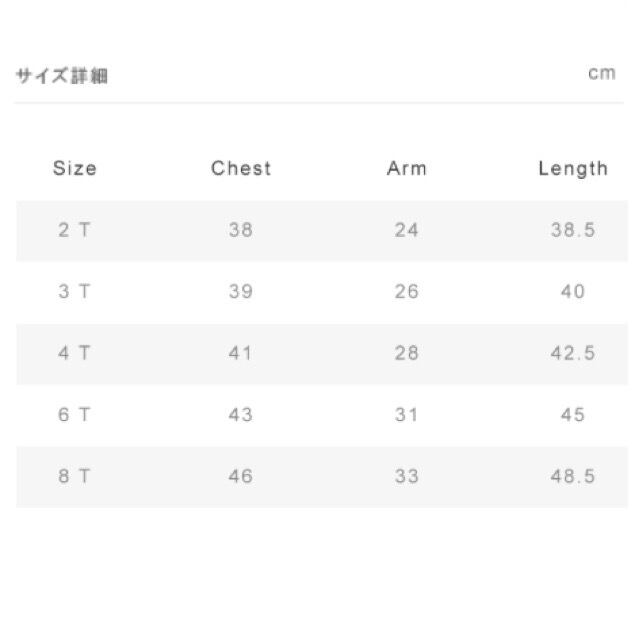Image resolution: width=640 pixels, height=640 pixels.
Task: Click arm value 28 for 4 T
Action: 407,353
